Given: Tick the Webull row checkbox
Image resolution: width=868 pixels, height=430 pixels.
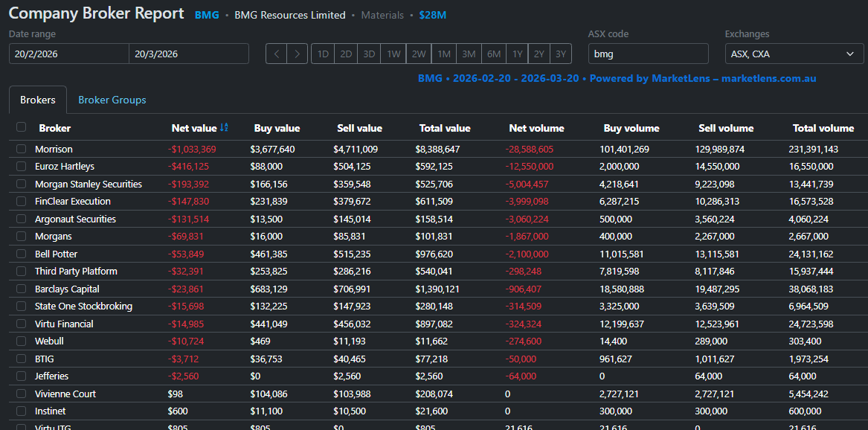Looking at the screenshot, I should point(21,341).
